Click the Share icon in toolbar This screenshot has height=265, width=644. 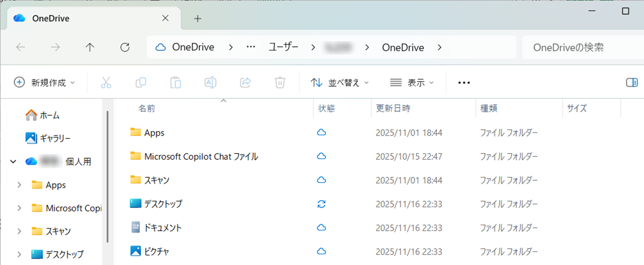[x=245, y=82]
